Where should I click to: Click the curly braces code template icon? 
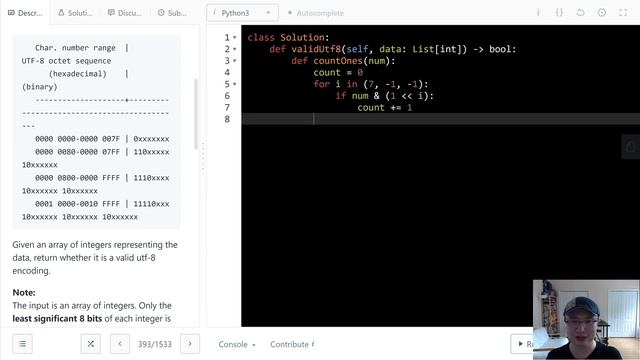[x=559, y=13]
